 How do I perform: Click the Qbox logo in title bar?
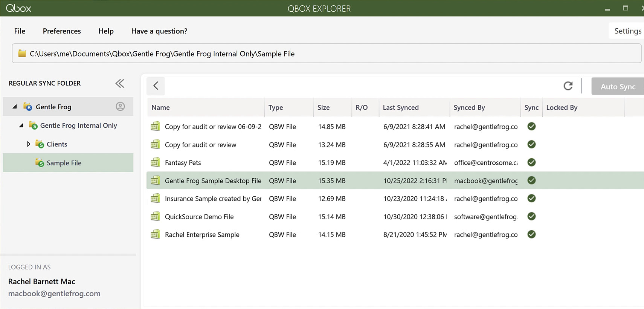pyautogui.click(x=18, y=8)
